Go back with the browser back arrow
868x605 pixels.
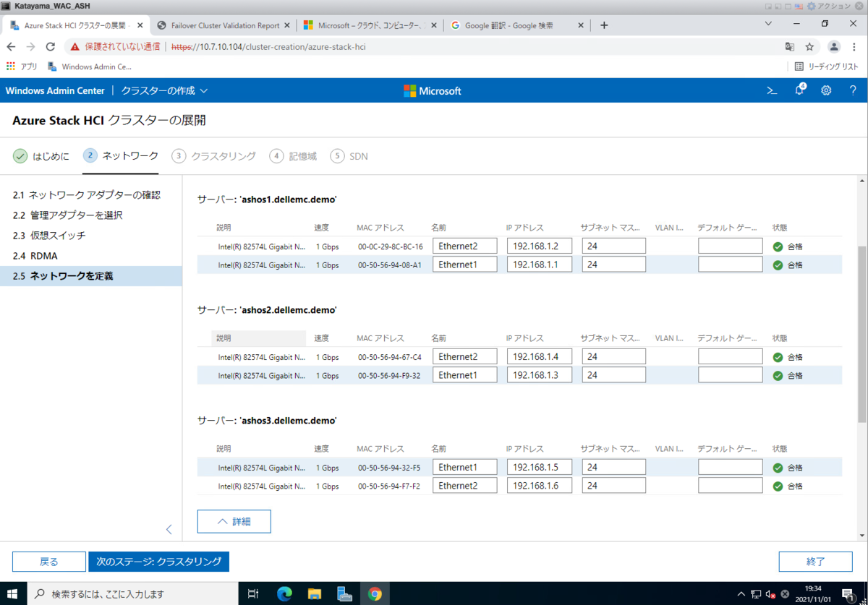[x=11, y=46]
